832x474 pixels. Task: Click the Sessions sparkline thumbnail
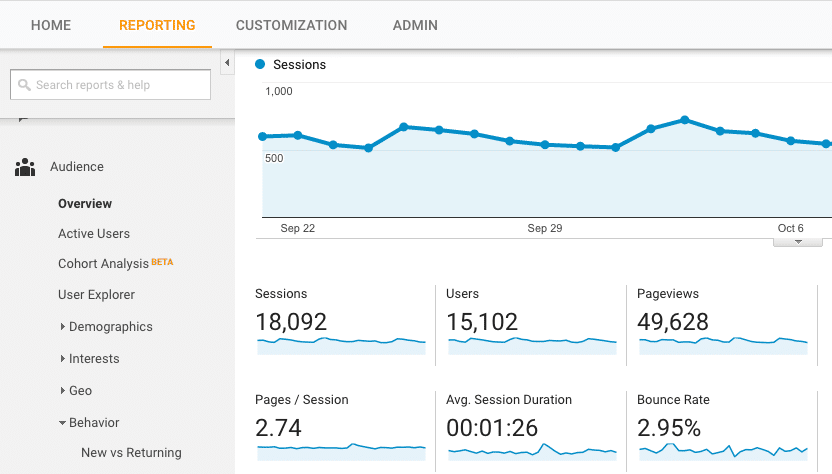[341, 346]
